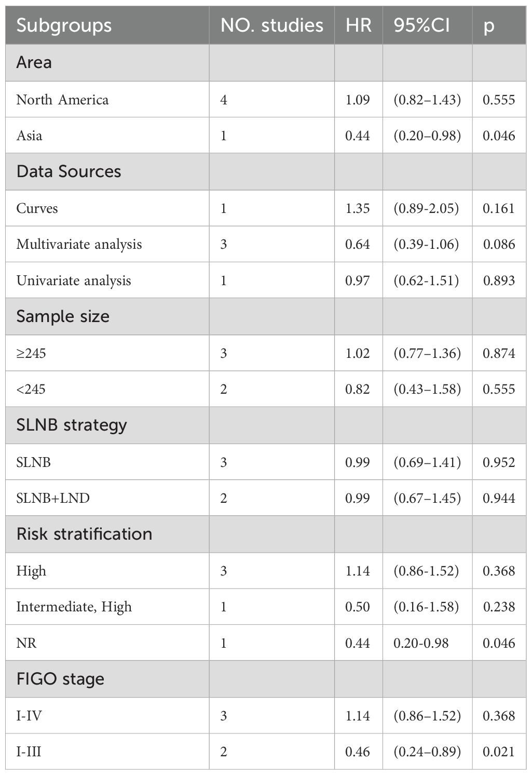Click the Asia HR value 0.44
This screenshot has width=532, height=775.
tap(358, 136)
